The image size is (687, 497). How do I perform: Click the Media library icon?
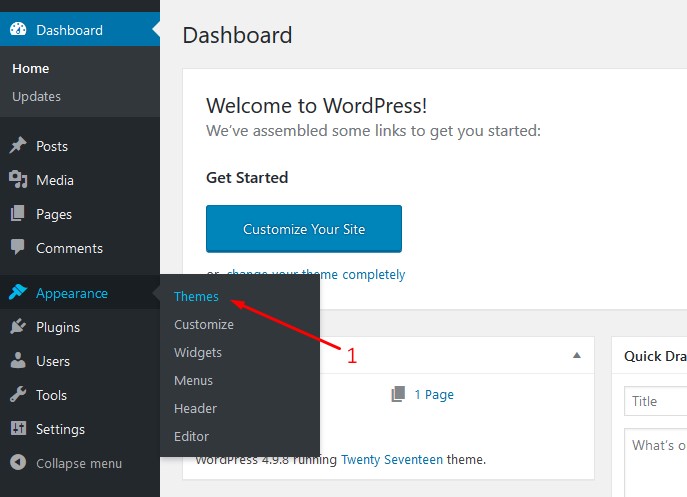(18, 180)
